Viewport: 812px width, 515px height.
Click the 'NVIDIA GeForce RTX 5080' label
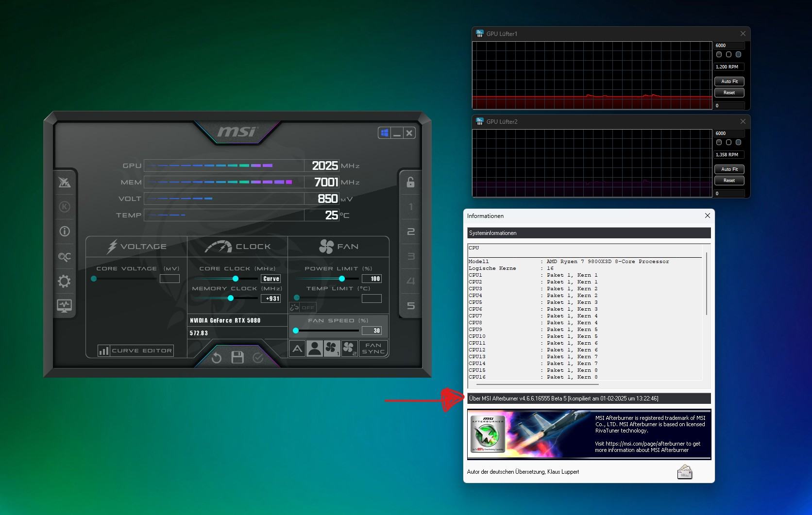(225, 320)
